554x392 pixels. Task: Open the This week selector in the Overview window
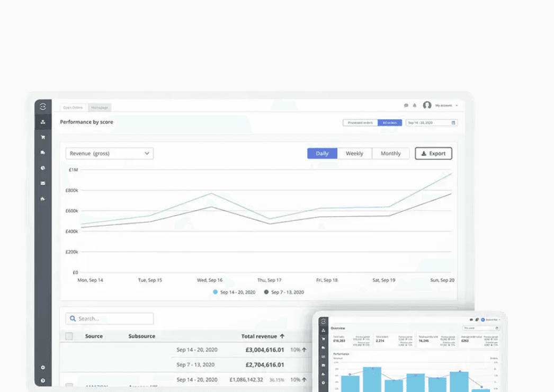coord(480,328)
